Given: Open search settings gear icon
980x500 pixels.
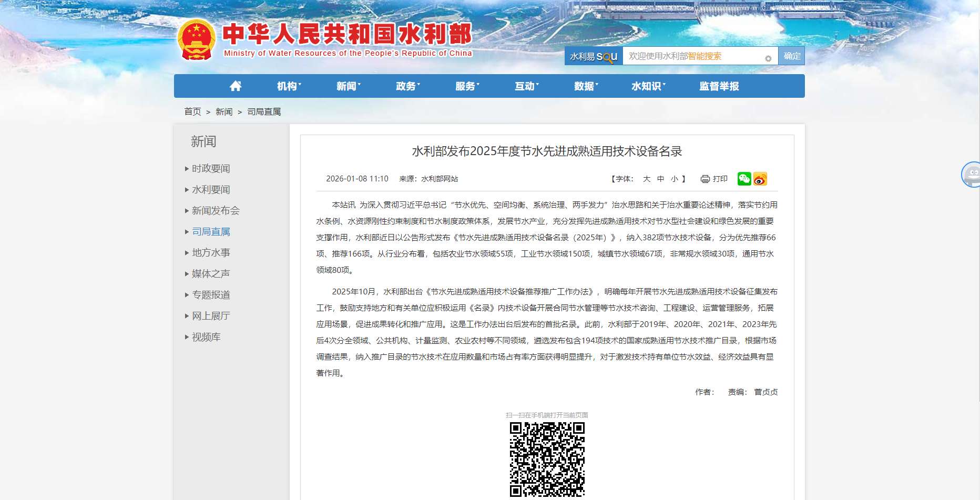Looking at the screenshot, I should coord(768,58).
